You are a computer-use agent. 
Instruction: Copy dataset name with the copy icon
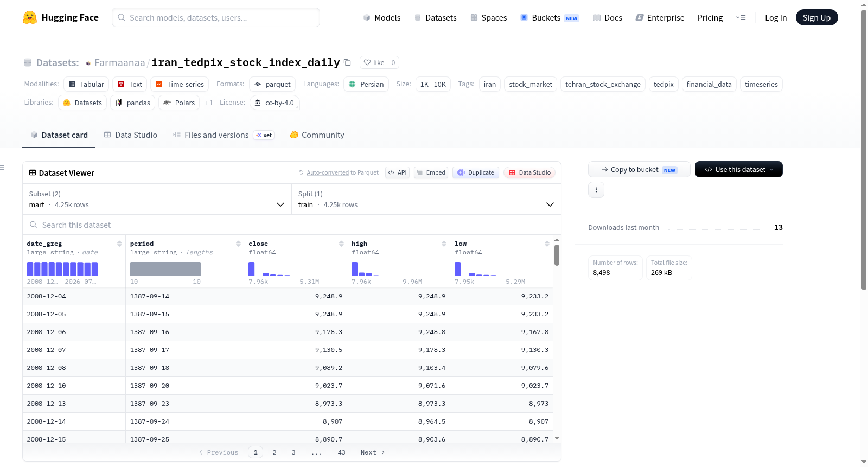(x=347, y=62)
